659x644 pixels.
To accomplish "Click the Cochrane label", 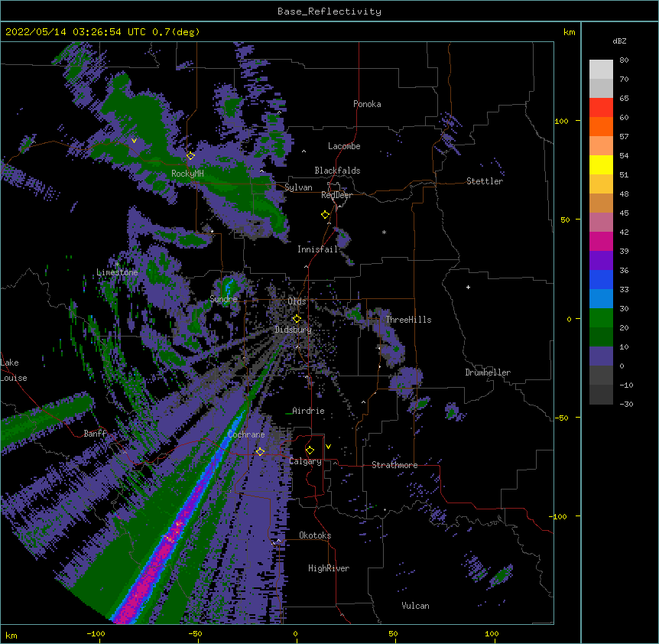I will click(x=246, y=434).
